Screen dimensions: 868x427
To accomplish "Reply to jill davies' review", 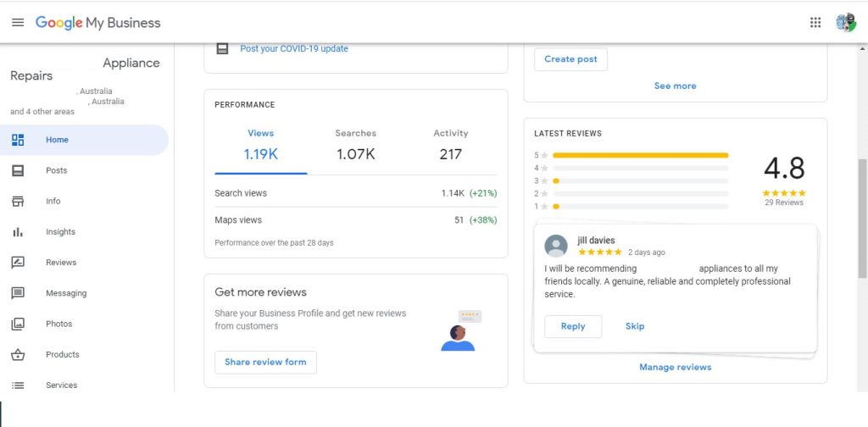I will [x=573, y=326].
